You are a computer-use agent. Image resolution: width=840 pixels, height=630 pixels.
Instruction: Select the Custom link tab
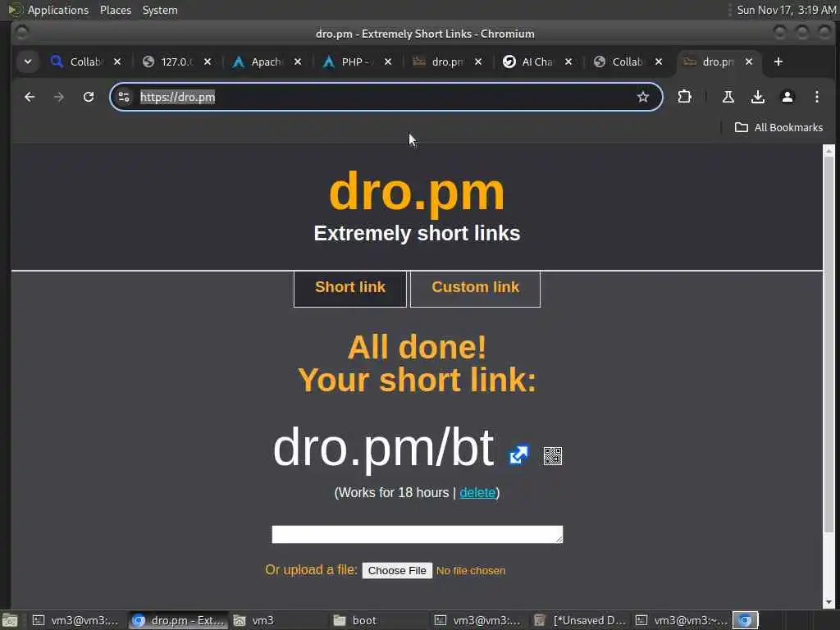tap(475, 289)
